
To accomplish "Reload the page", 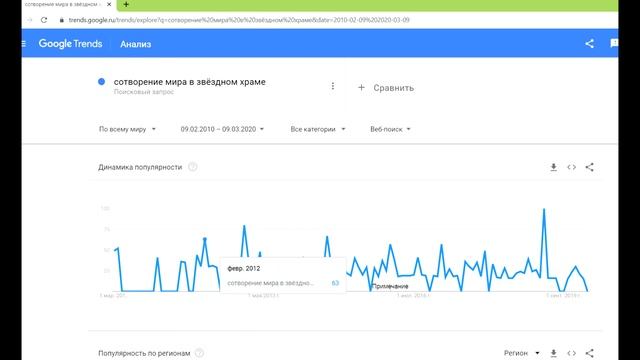I will click(x=44, y=20).
